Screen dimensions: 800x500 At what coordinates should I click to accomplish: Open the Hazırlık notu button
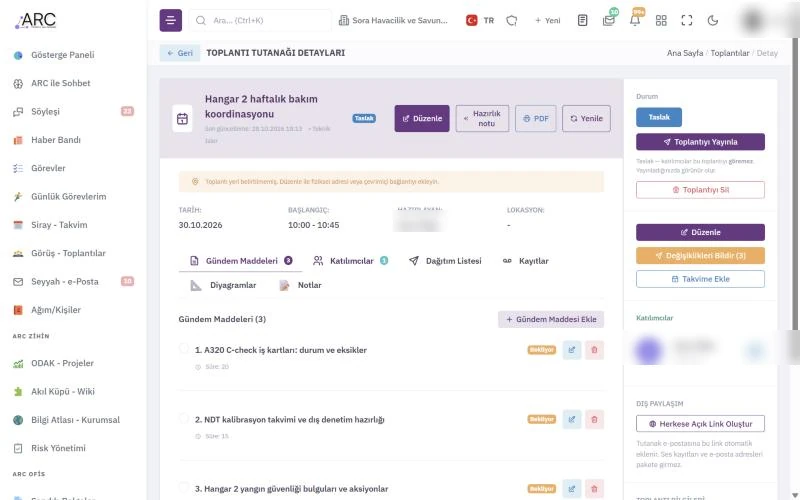pyautogui.click(x=482, y=118)
